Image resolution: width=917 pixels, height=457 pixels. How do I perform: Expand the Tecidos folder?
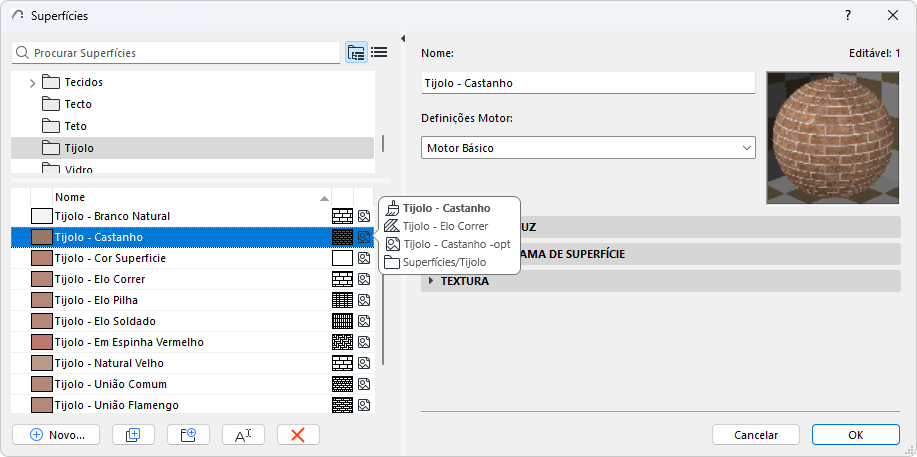(33, 83)
